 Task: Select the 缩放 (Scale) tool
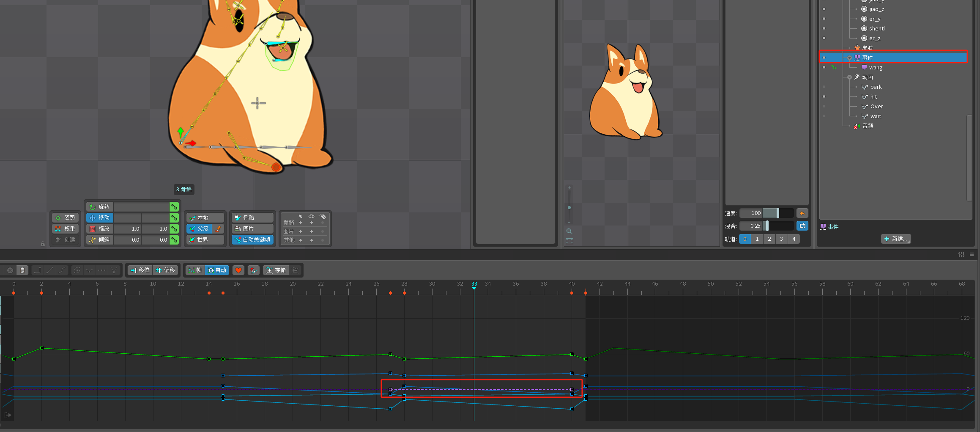tap(100, 228)
